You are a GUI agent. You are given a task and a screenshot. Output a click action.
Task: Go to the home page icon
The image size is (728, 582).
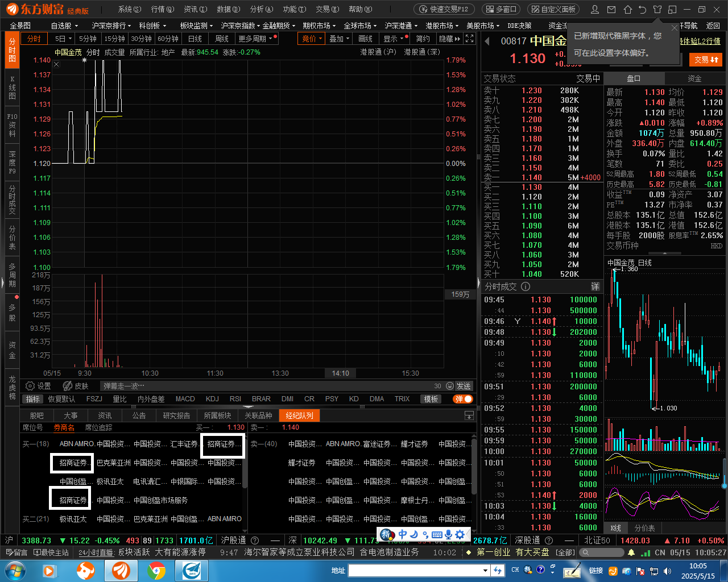coord(627,10)
